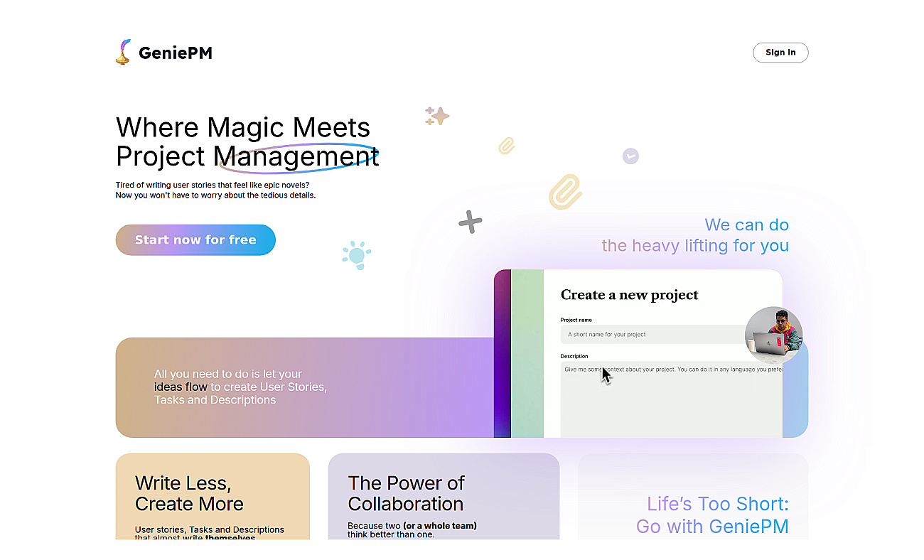Click the Description field label
Viewport: 924px width, 560px height.
[574, 356]
